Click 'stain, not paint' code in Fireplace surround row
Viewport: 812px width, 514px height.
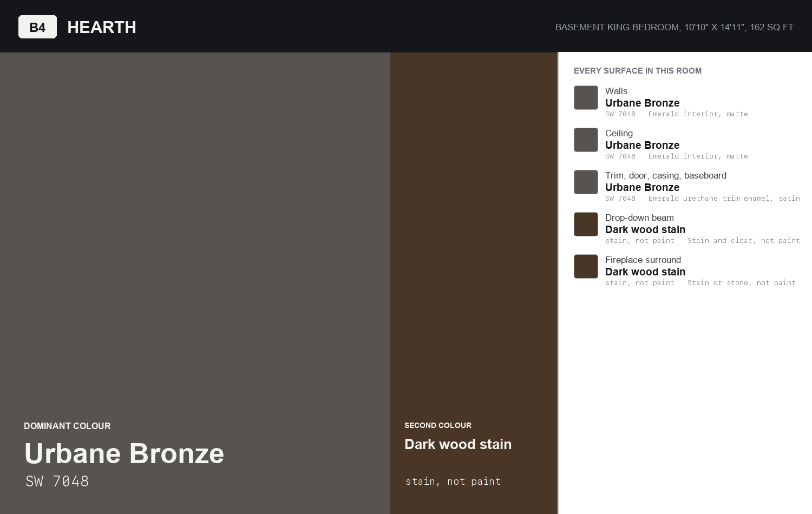point(640,283)
